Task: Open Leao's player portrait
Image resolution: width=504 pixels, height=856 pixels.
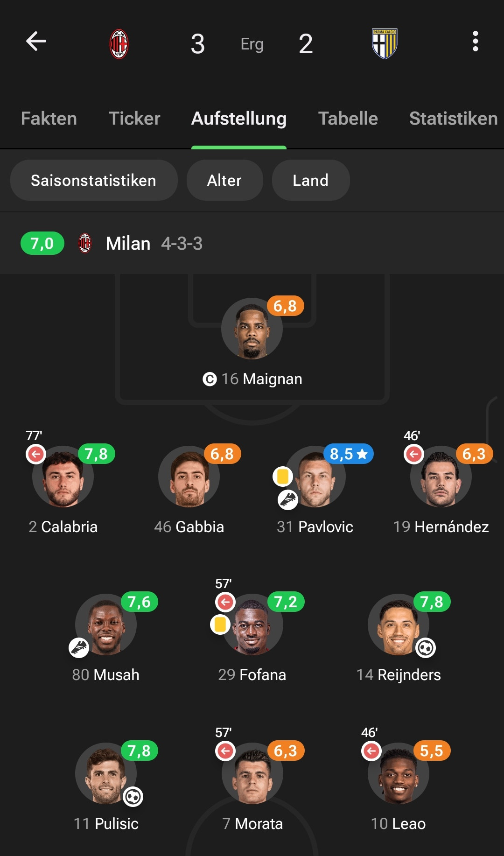Action: tap(398, 773)
